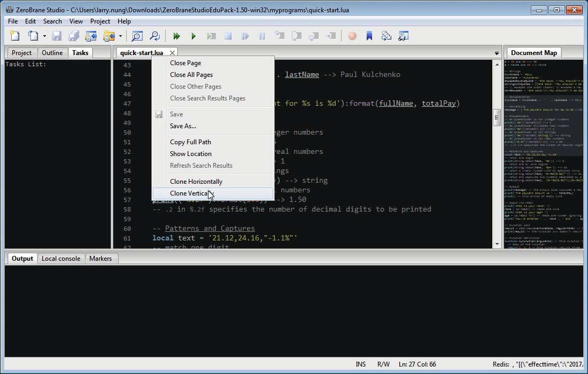The width and height of the screenshot is (588, 374).
Task: Click the New file toolbar icon
Action: pyautogui.click(x=15, y=36)
